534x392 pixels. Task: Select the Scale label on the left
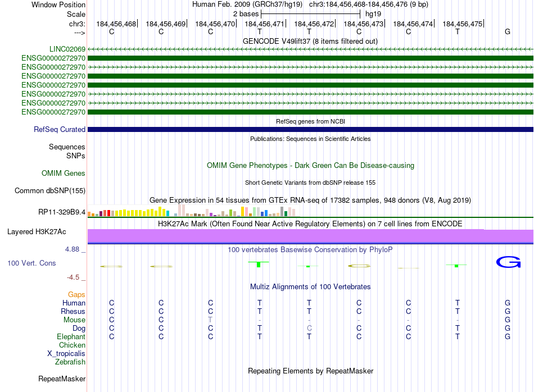(x=76, y=14)
